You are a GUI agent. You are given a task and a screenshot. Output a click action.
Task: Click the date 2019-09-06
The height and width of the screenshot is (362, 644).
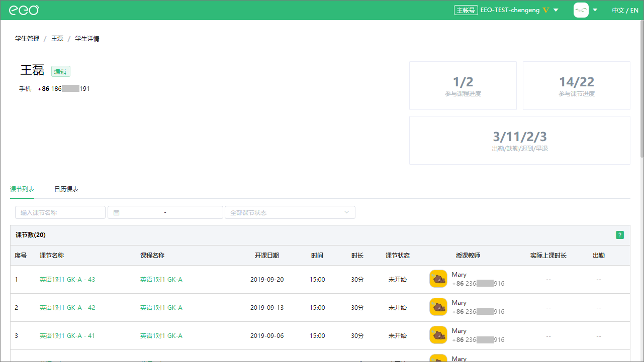[x=267, y=336]
